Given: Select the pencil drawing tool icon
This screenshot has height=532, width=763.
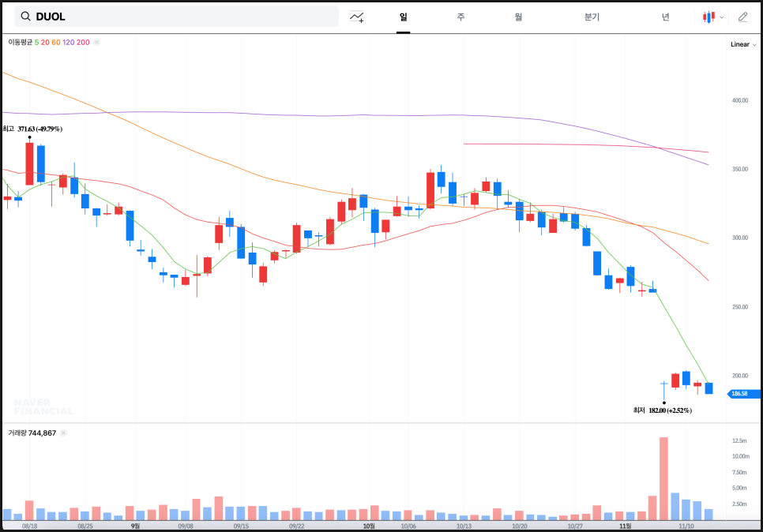Looking at the screenshot, I should [x=742, y=17].
